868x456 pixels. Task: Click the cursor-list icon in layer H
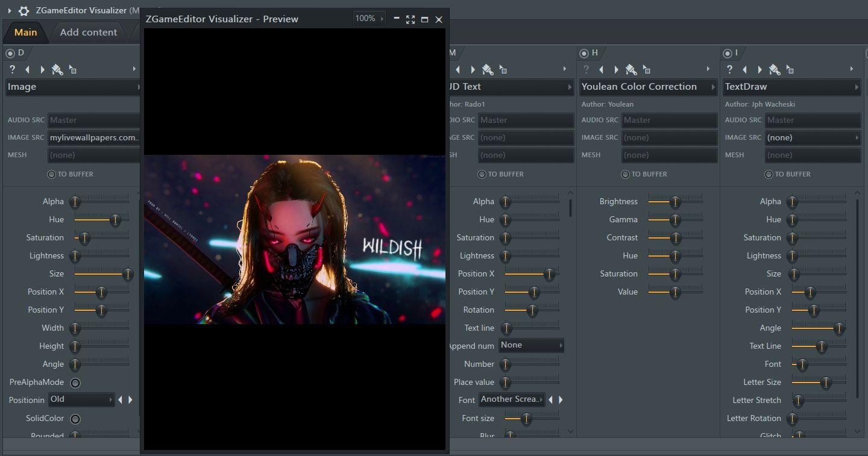pyautogui.click(x=646, y=70)
